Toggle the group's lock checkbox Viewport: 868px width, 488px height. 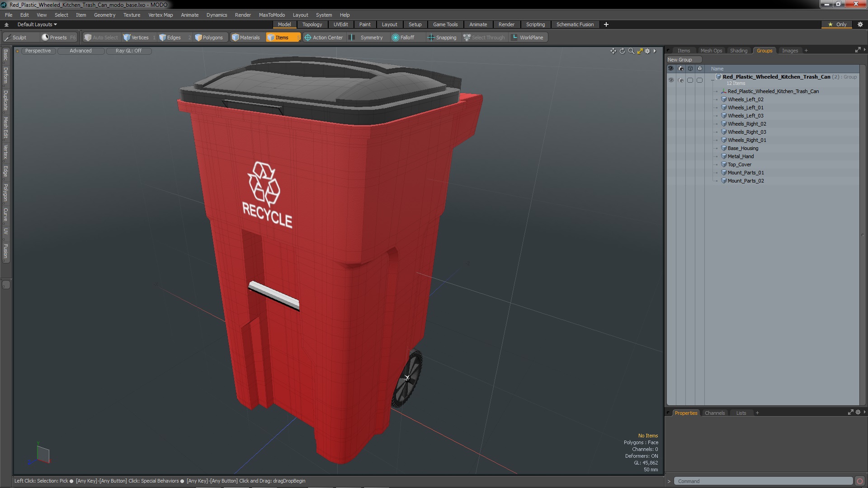pyautogui.click(x=700, y=80)
